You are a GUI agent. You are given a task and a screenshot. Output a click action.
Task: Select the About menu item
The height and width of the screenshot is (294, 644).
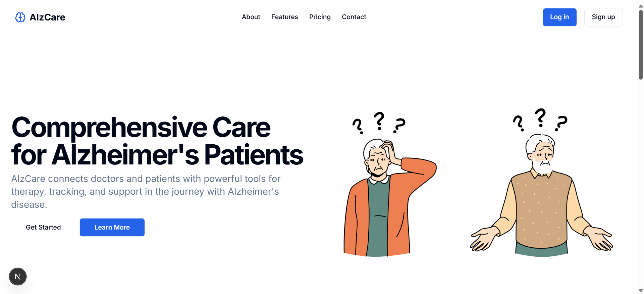coord(251,17)
